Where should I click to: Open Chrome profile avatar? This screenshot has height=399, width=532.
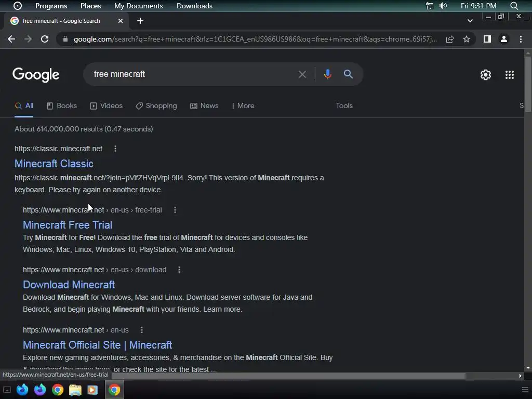coord(504,39)
